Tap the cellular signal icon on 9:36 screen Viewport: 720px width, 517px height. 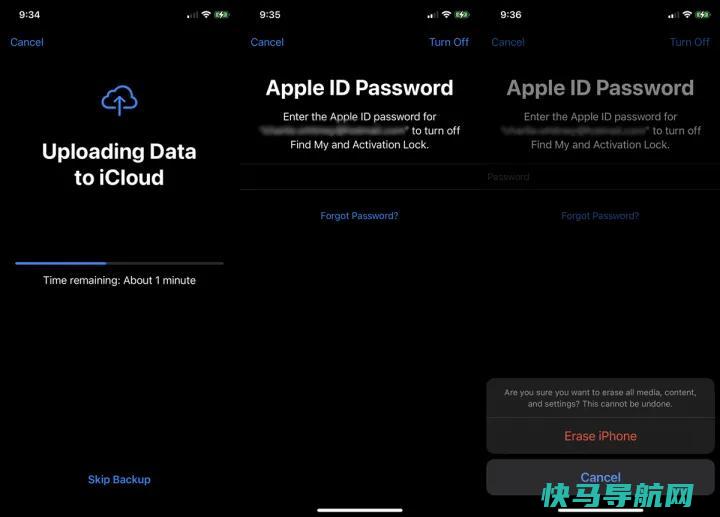(x=673, y=15)
